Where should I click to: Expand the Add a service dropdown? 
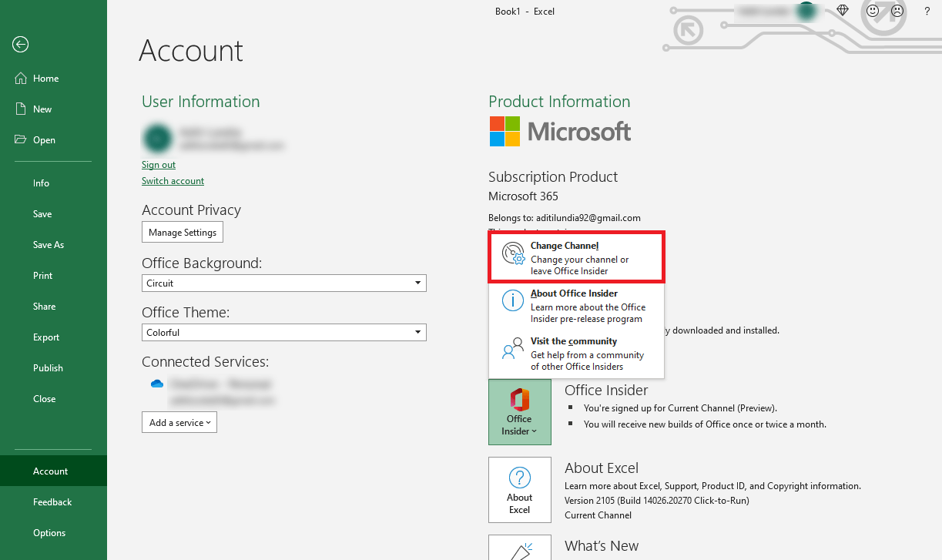pos(179,422)
